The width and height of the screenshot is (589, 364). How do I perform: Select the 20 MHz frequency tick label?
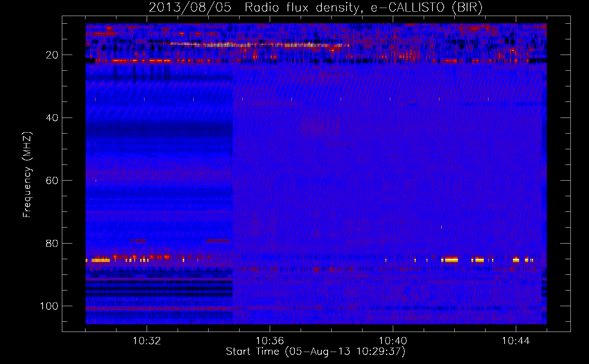tap(52, 55)
